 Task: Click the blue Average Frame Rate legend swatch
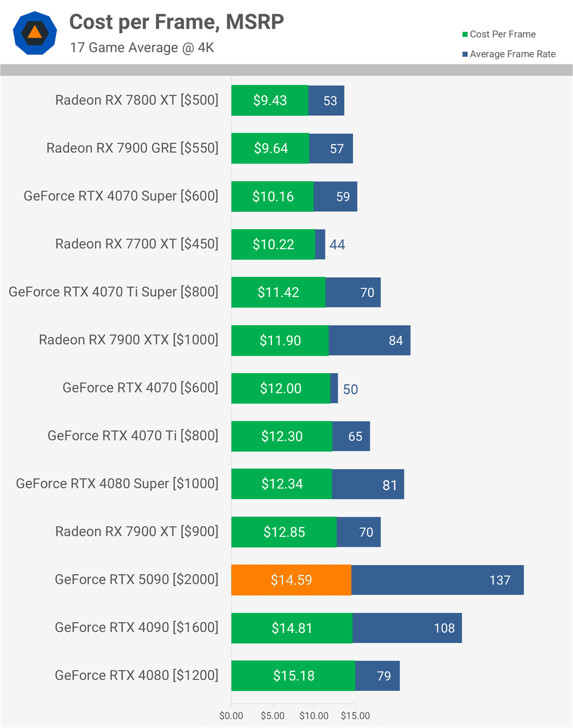coord(465,54)
